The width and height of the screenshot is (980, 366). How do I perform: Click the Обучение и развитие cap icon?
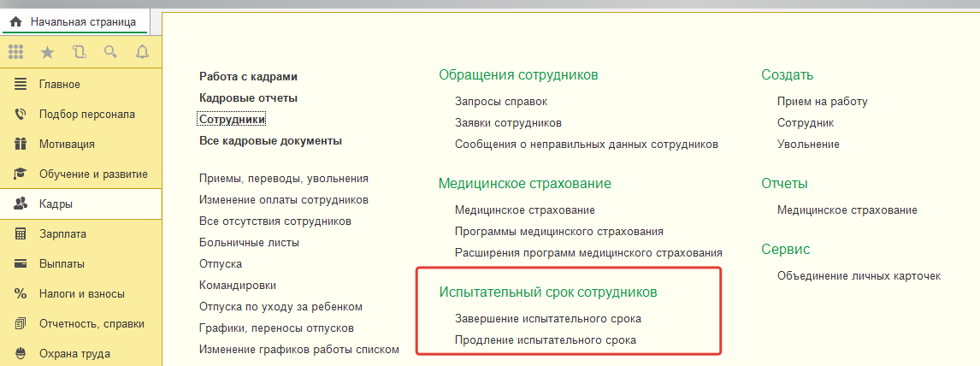pyautogui.click(x=21, y=174)
